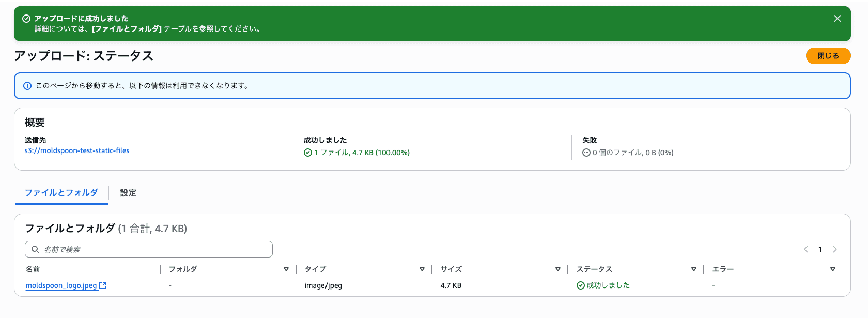This screenshot has height=318, width=868.
Task: Sort by the サイズ column arrow
Action: [558, 269]
